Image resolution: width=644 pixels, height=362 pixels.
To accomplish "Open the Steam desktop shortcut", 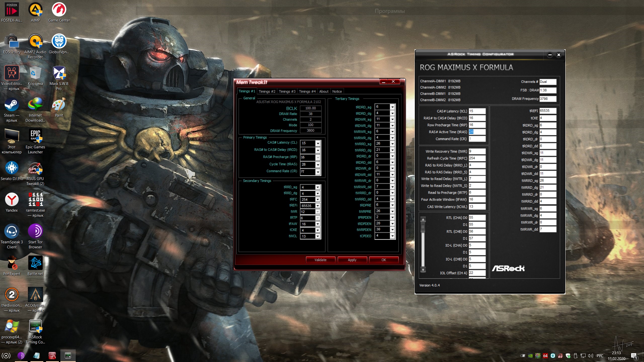I will click(x=12, y=106).
